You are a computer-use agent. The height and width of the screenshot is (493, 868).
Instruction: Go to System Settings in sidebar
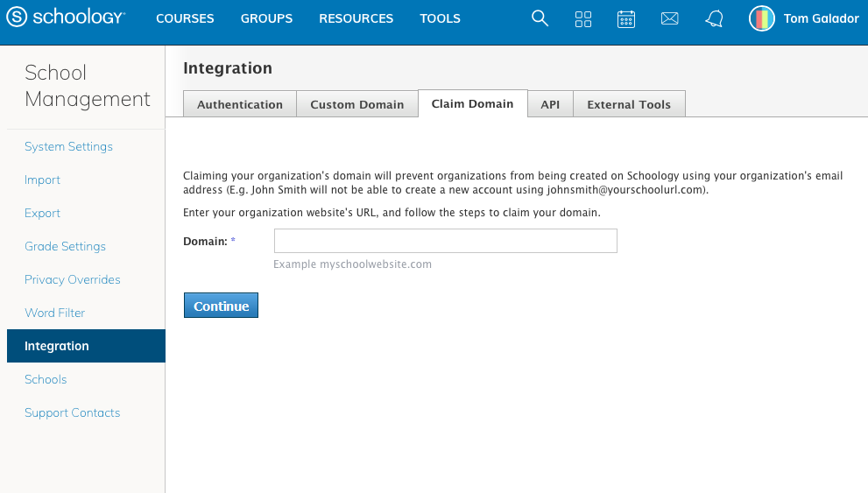click(68, 146)
